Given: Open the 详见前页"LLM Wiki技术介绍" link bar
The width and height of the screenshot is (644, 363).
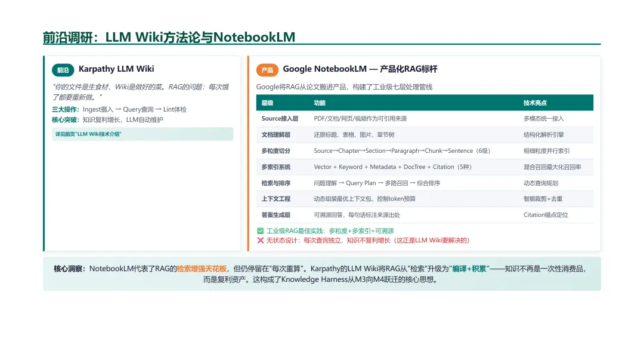Looking at the screenshot, I should coord(143,134).
